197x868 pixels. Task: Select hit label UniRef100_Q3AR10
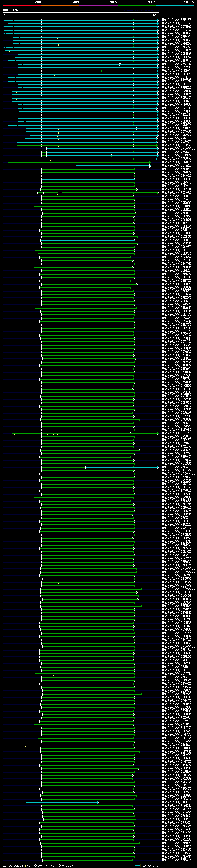tap(177, 745)
